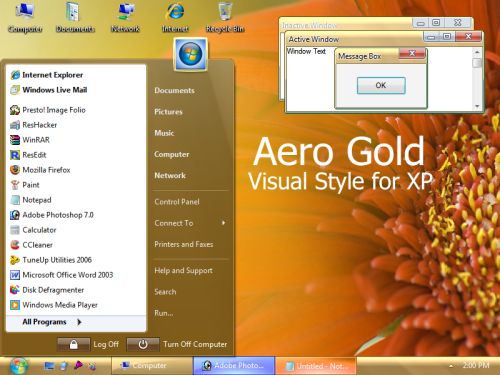Image resolution: width=500 pixels, height=375 pixels.
Task: Click the user picture above the Start menu
Action: [x=191, y=54]
